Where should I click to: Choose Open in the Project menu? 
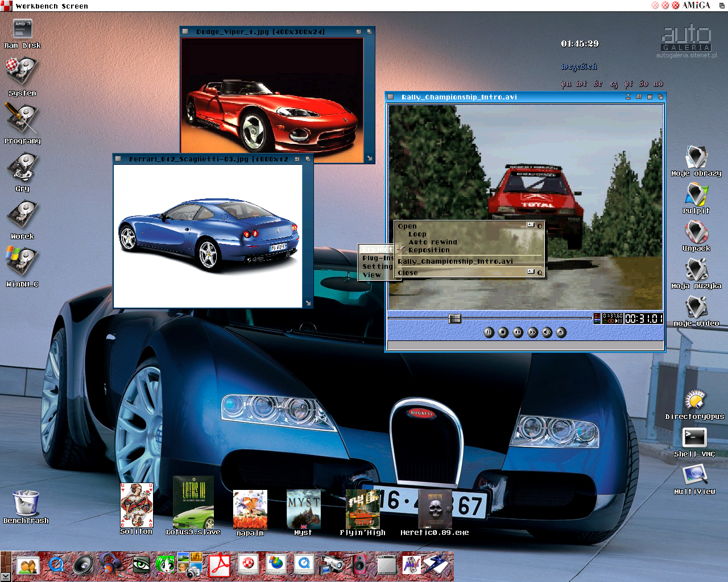(x=469, y=226)
